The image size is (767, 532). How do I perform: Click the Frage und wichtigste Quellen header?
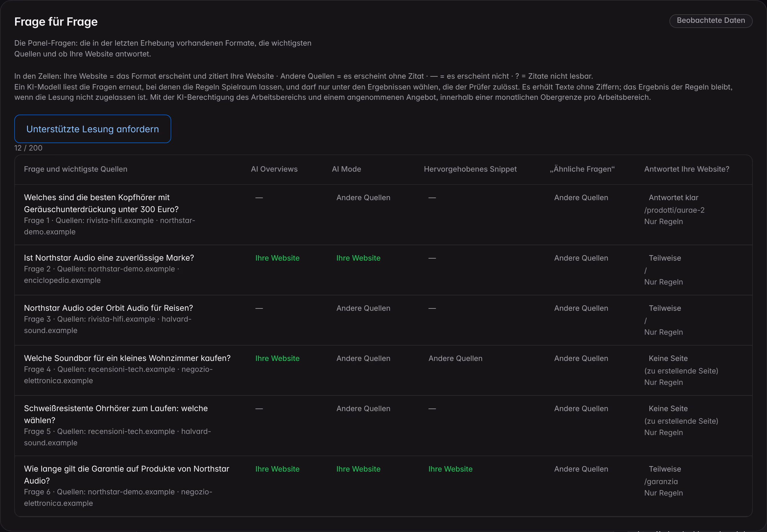point(75,169)
